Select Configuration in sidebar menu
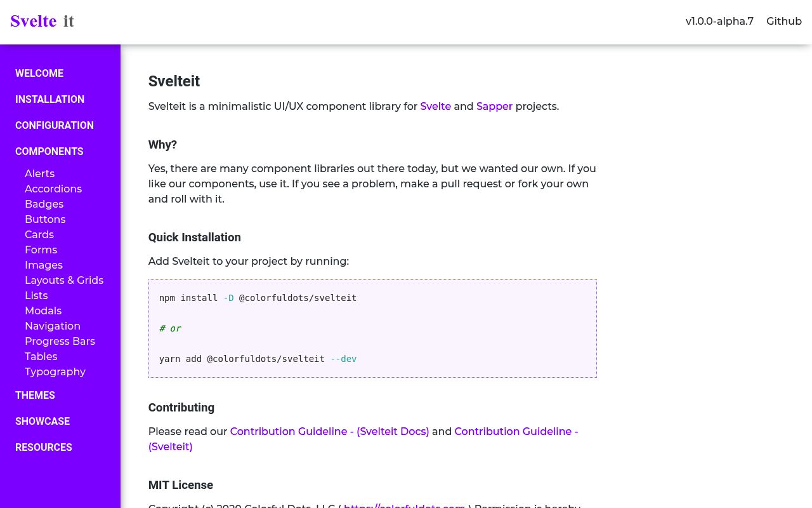812x508 pixels. [x=55, y=125]
